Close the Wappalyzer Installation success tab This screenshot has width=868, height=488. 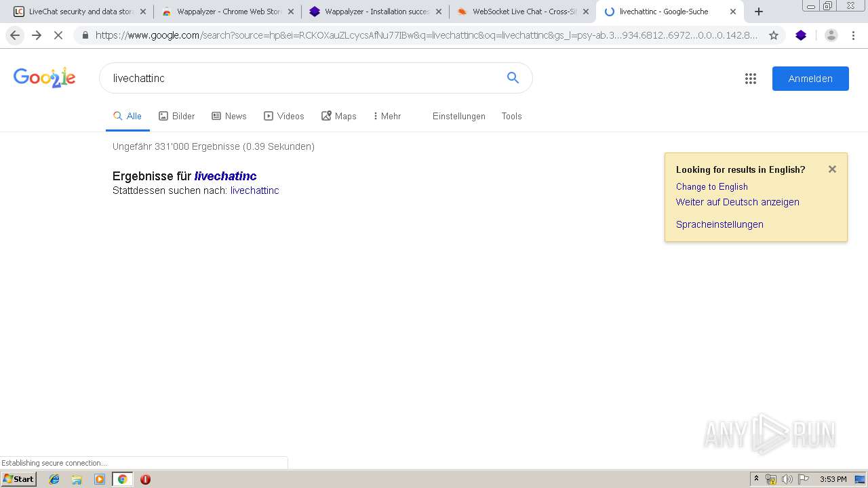click(x=439, y=12)
